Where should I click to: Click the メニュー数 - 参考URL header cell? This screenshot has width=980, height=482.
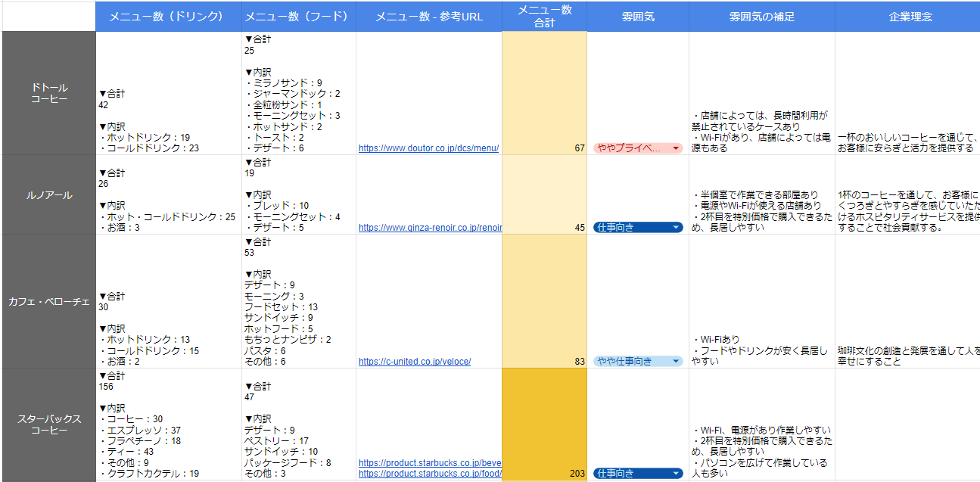tap(428, 17)
